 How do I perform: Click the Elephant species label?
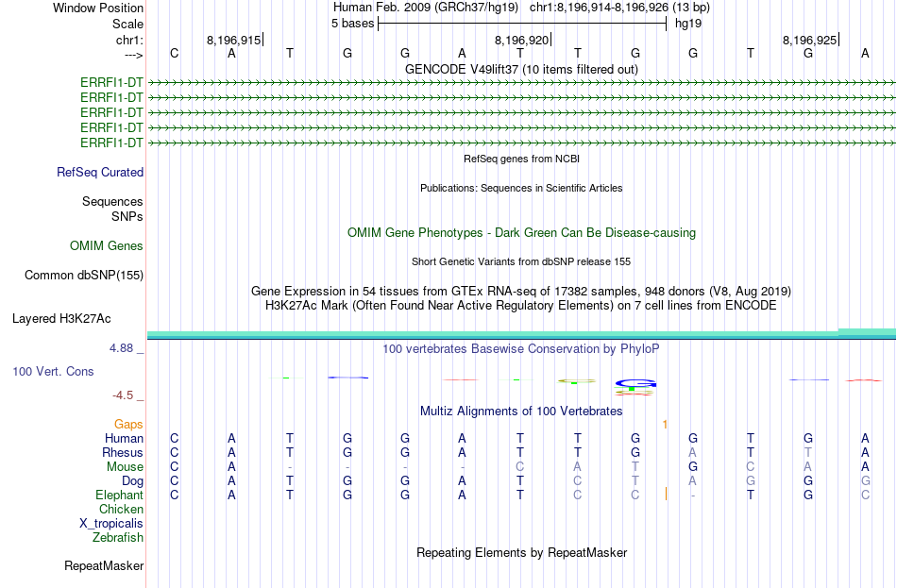tap(120, 496)
